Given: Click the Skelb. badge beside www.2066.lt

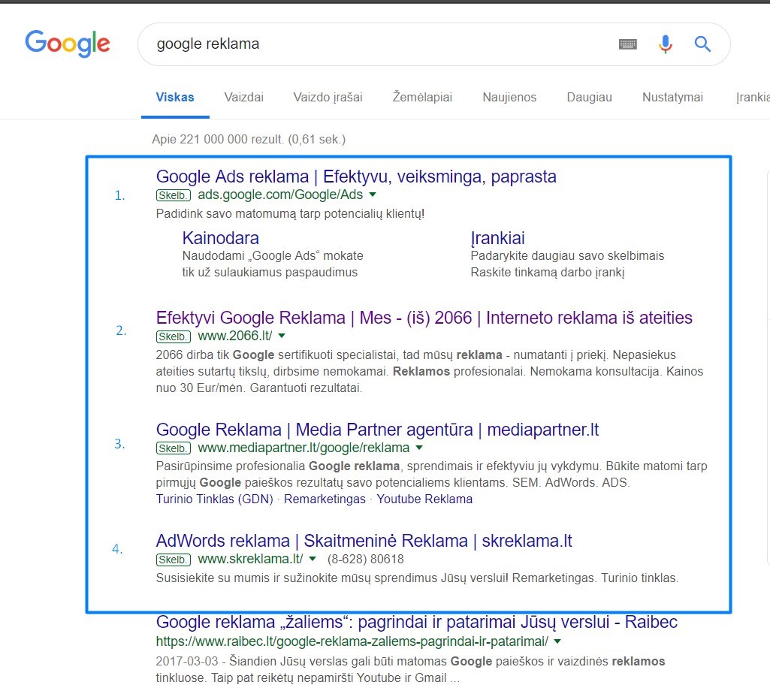Looking at the screenshot, I should click(x=174, y=336).
